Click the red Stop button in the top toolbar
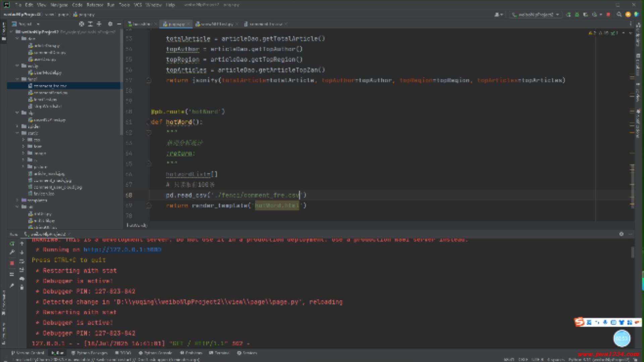This screenshot has width=644, height=362. [608, 14]
